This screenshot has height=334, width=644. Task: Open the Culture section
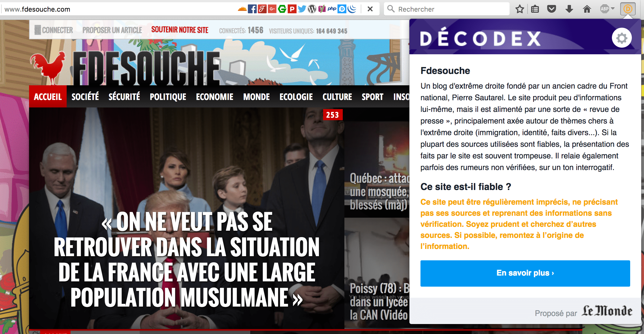tap(337, 97)
